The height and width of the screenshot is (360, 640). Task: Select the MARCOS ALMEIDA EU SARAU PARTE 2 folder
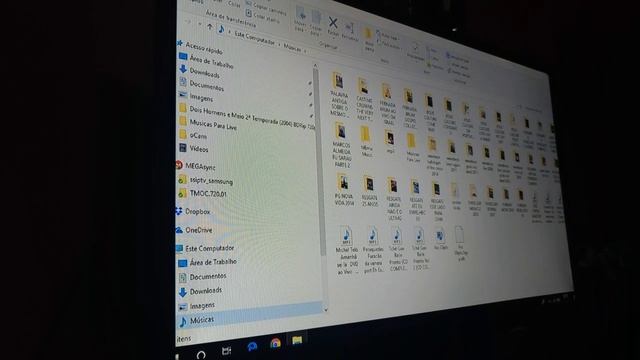[342, 145]
